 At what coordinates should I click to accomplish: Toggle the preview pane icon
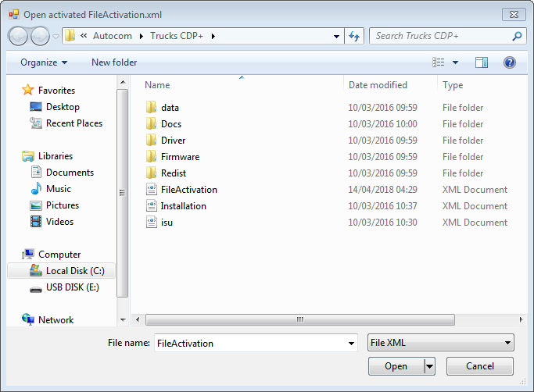(482, 62)
